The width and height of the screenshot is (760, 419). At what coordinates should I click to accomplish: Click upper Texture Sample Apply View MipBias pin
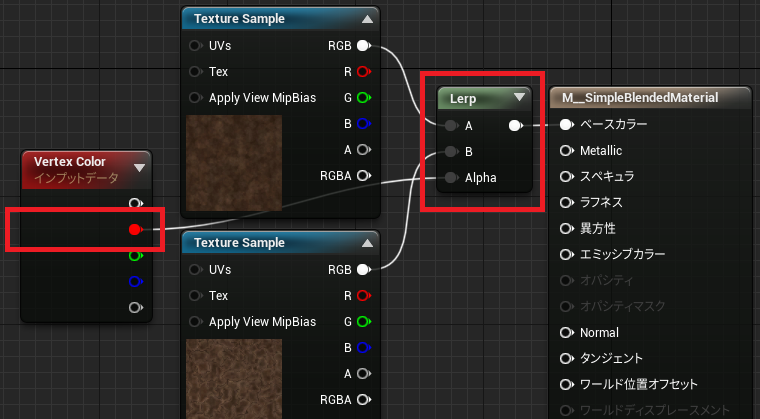195,97
